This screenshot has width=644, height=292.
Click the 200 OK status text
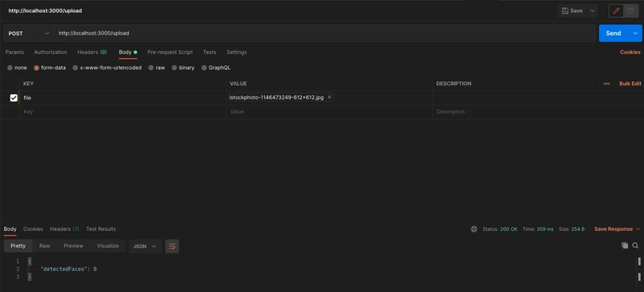tap(509, 229)
